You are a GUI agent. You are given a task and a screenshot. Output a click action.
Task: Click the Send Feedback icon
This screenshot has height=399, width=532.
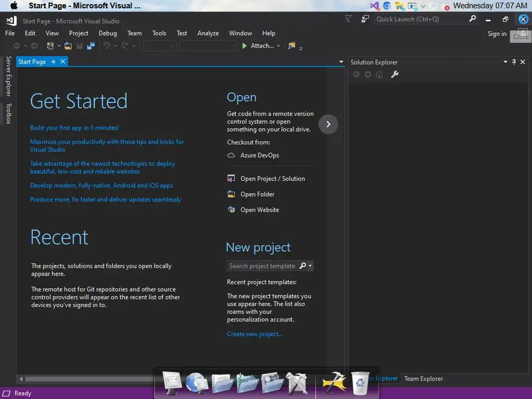click(365, 19)
